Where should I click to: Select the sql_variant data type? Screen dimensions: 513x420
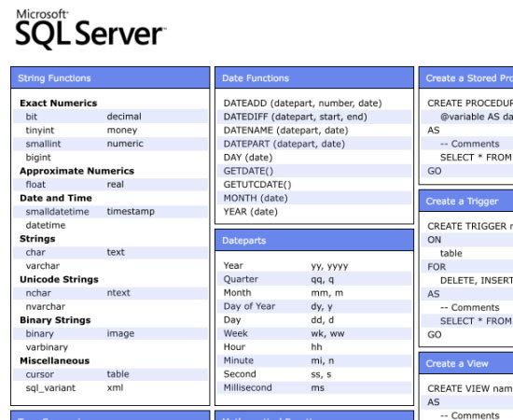pos(50,388)
